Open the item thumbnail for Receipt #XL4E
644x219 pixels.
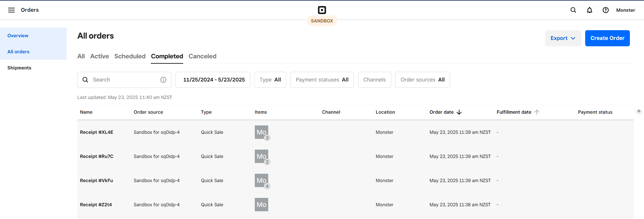261,132
